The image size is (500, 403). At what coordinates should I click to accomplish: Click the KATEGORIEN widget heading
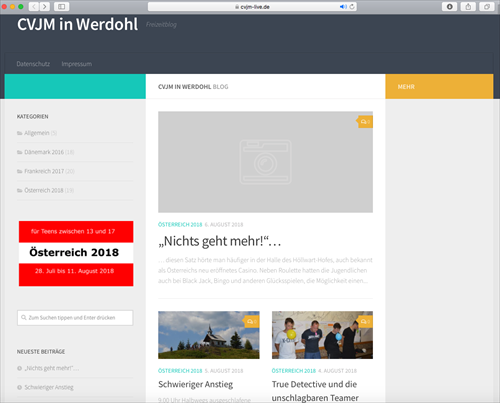coord(33,116)
